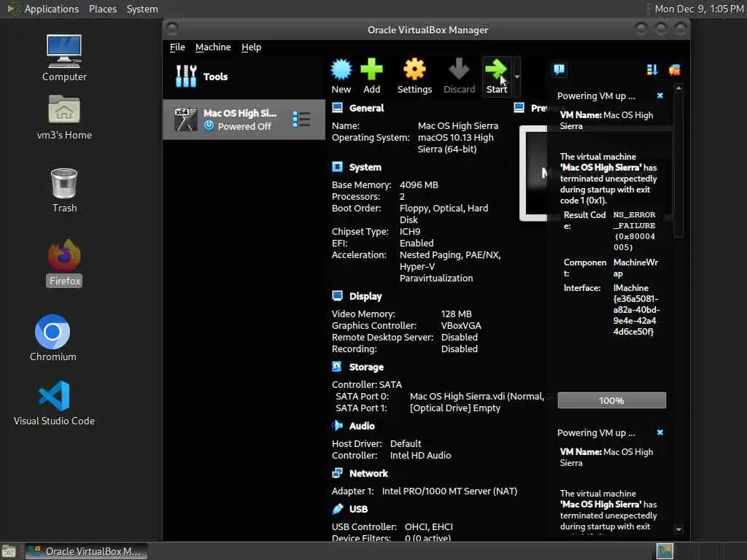
Task: Launch Chromium from the desktop
Action: click(53, 338)
